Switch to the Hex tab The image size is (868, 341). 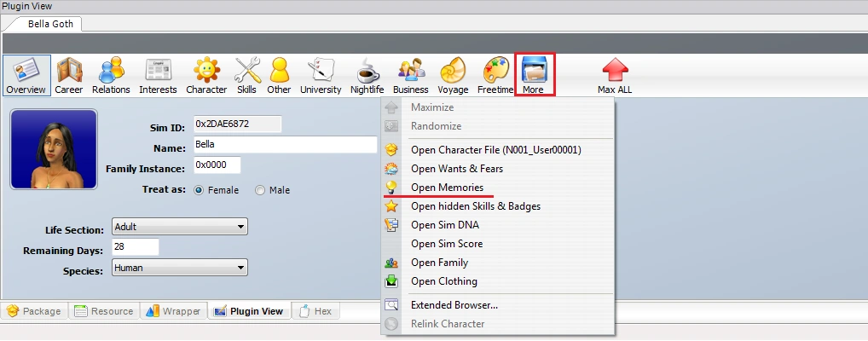pos(315,311)
